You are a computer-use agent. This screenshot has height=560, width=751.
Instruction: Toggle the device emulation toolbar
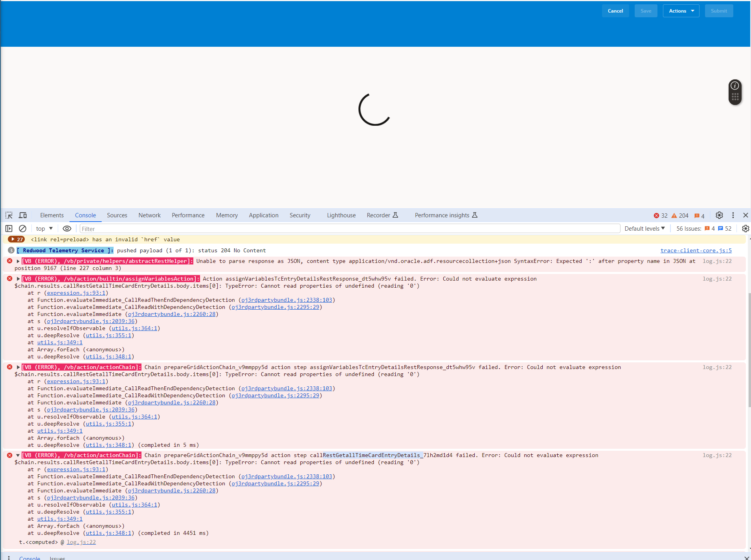coord(22,215)
